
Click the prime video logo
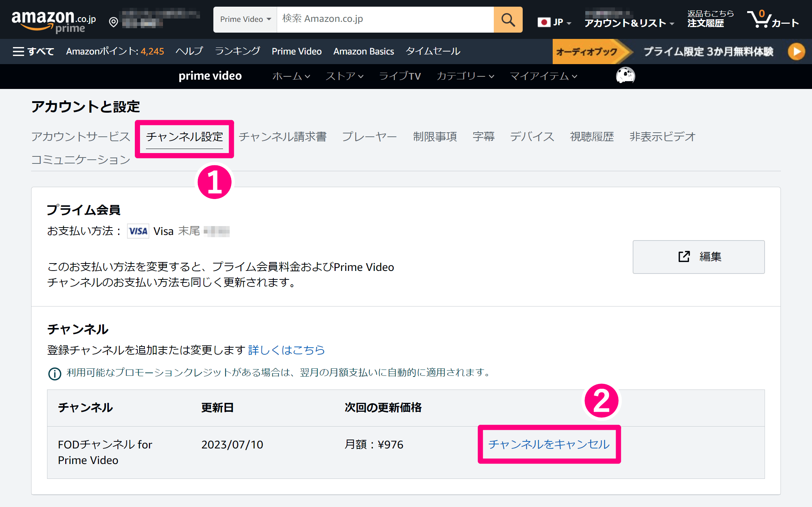click(210, 76)
